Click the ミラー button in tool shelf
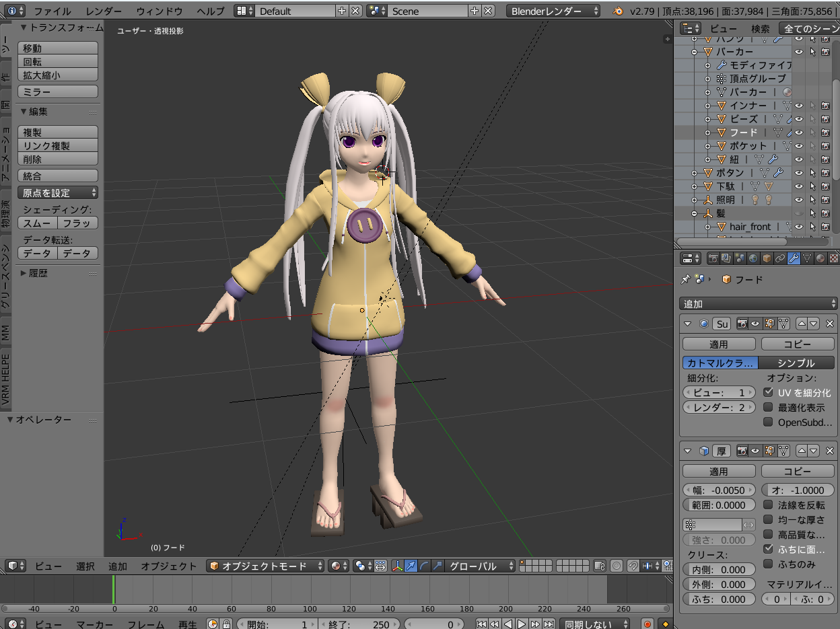The image size is (840, 629). click(x=59, y=91)
